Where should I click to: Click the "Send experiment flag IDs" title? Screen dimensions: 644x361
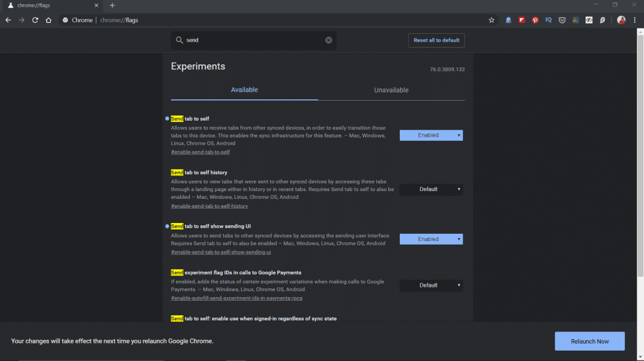coord(236,272)
